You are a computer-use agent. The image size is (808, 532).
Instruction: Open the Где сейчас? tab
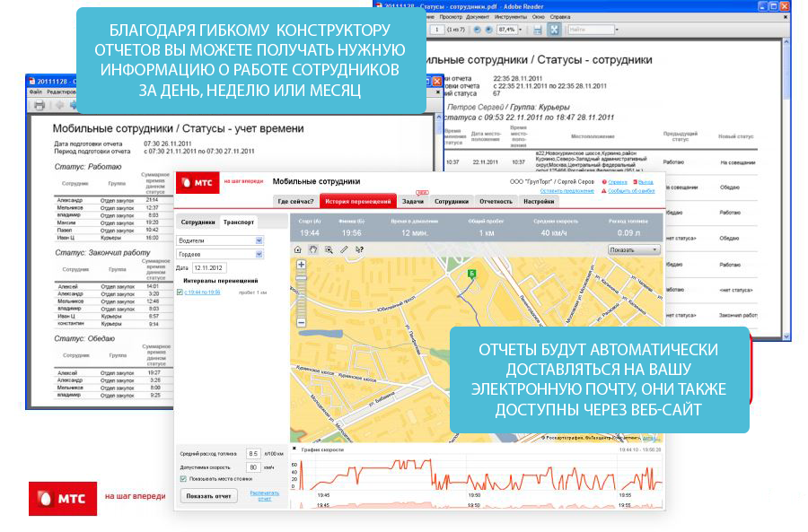[295, 201]
